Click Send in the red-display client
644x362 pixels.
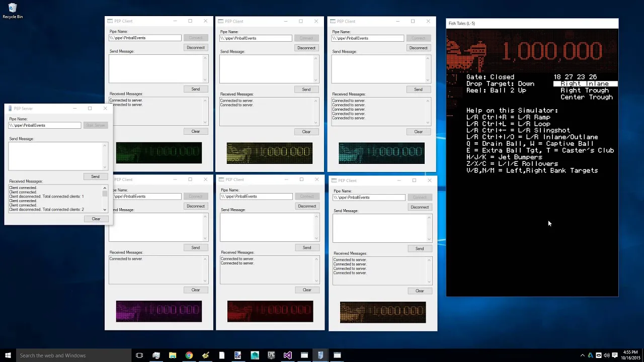pyautogui.click(x=307, y=247)
